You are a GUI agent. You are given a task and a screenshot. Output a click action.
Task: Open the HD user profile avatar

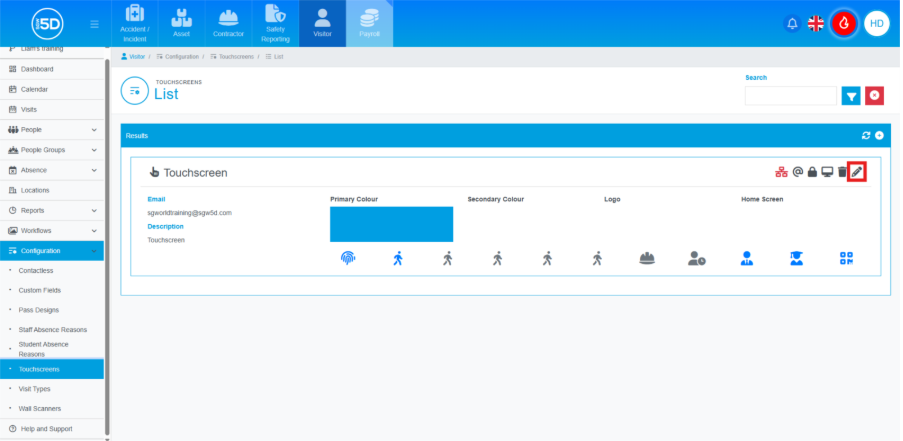tap(877, 24)
